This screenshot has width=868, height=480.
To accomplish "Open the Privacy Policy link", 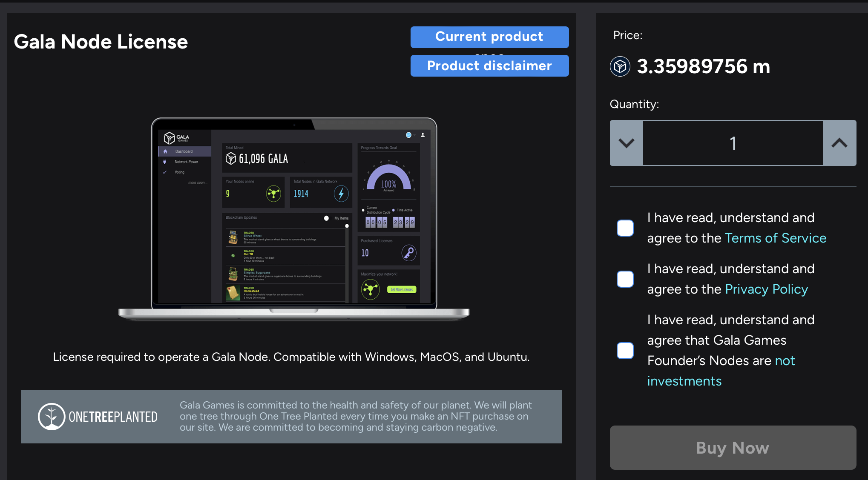I will 767,289.
